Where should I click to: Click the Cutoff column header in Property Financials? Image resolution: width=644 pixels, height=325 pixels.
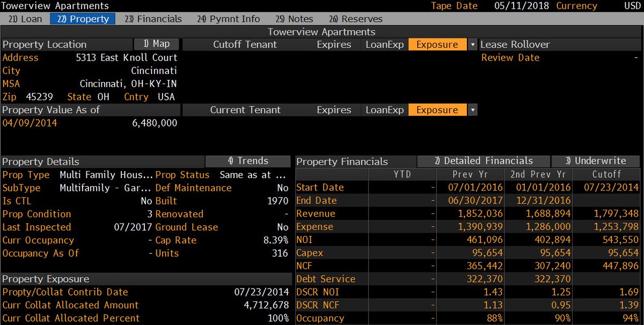coord(607,174)
